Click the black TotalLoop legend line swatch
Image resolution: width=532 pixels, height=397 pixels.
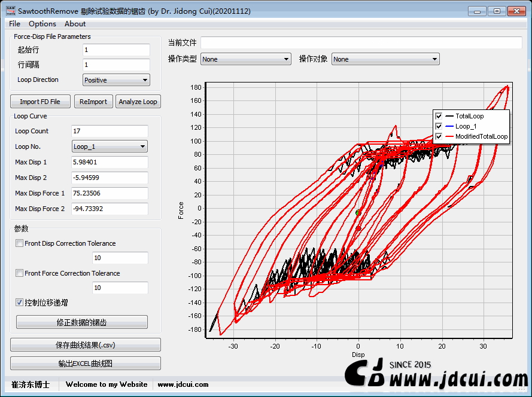(449, 116)
